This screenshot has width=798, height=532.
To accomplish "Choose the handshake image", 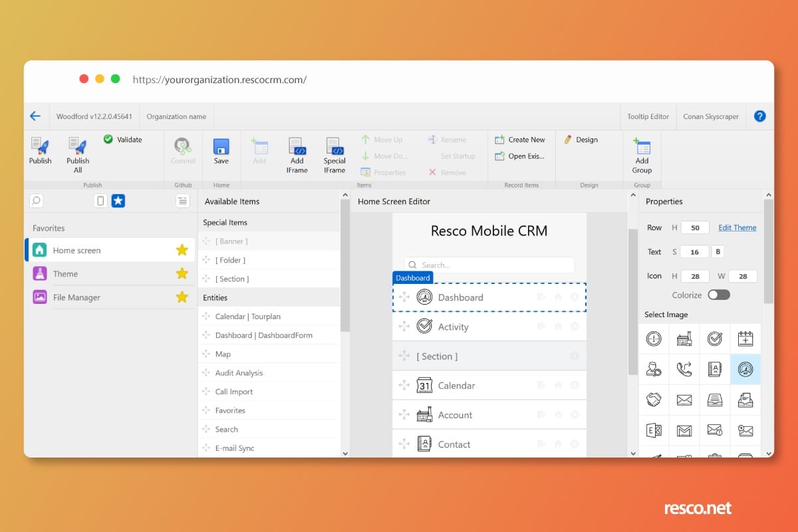I will pyautogui.click(x=654, y=400).
